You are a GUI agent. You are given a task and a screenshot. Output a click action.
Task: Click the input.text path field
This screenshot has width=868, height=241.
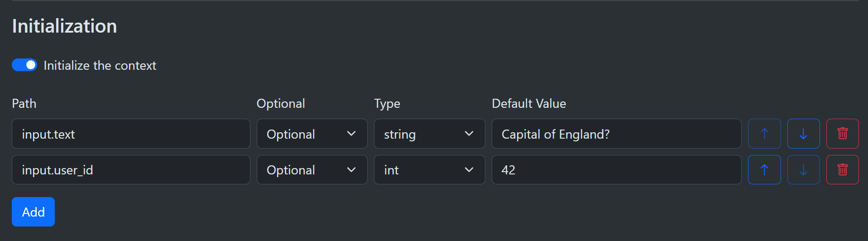131,134
